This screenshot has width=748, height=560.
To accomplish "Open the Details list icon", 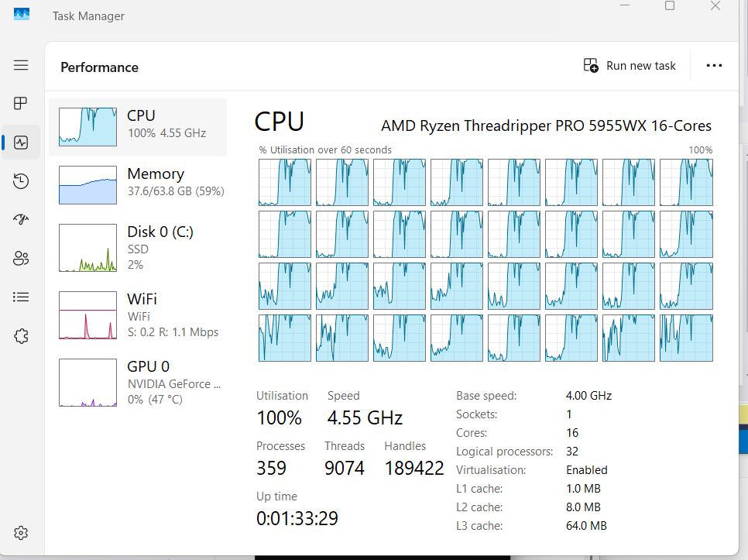I will [21, 297].
